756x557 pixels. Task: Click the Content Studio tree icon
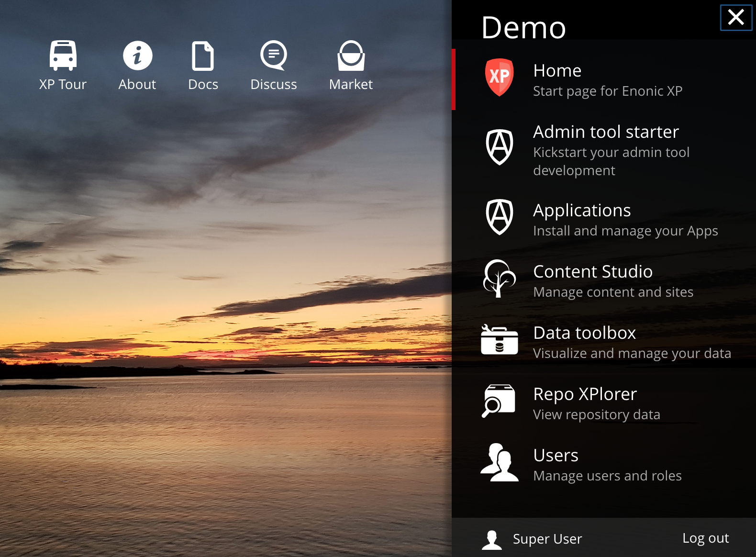coord(500,278)
